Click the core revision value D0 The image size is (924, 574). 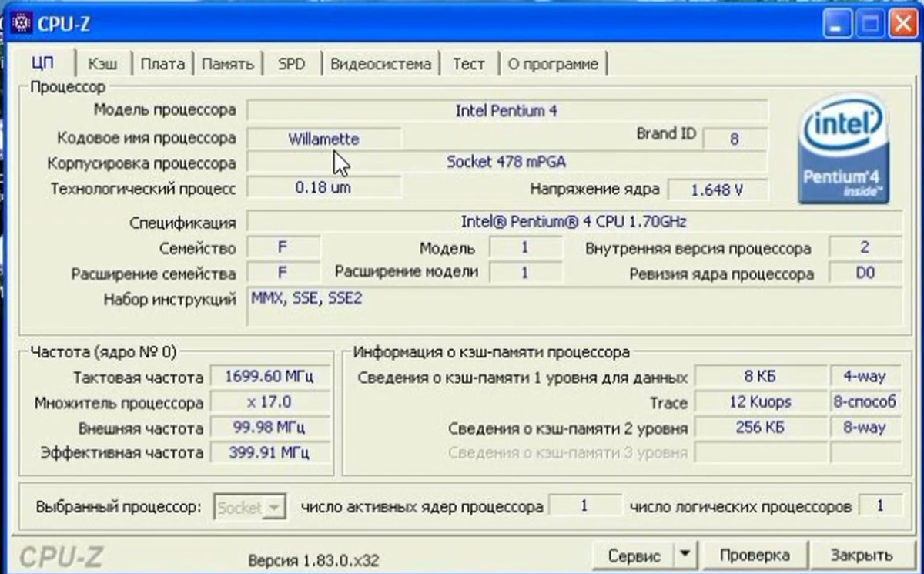point(865,273)
